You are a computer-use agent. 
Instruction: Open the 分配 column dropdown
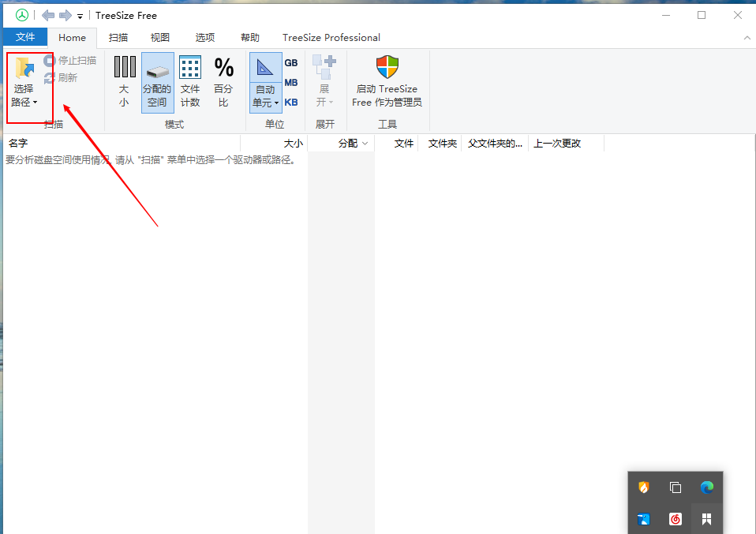point(364,143)
